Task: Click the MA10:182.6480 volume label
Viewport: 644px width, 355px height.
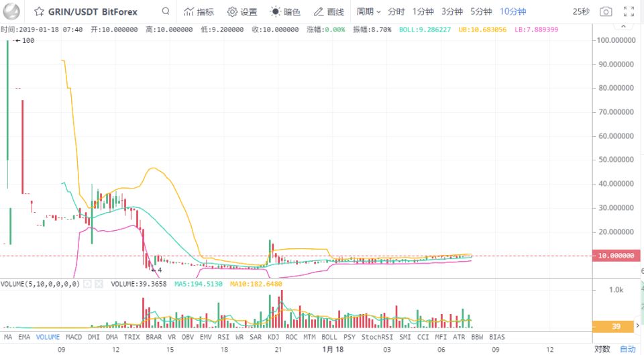Action: point(256,284)
